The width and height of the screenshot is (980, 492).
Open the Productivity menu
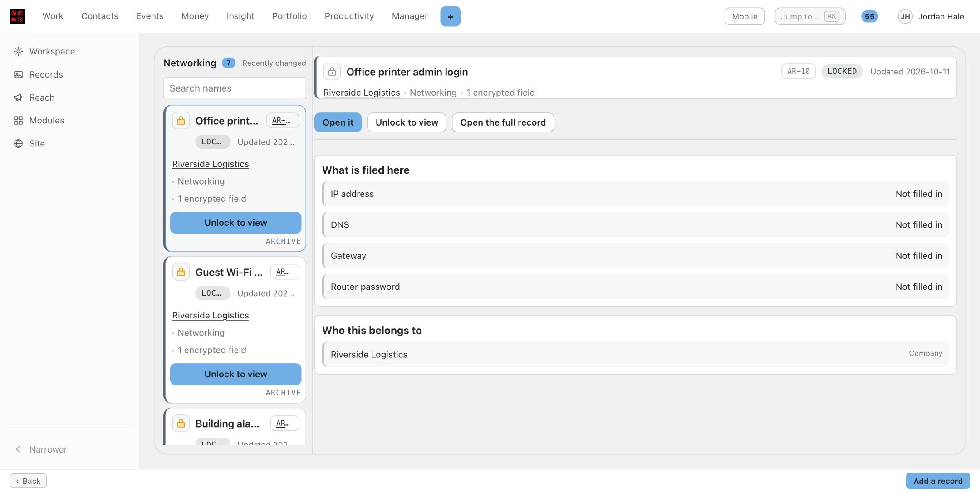click(x=349, y=16)
